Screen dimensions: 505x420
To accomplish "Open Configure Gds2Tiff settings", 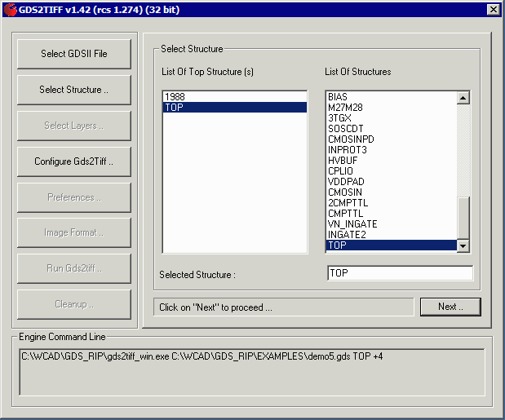I will pyautogui.click(x=74, y=161).
